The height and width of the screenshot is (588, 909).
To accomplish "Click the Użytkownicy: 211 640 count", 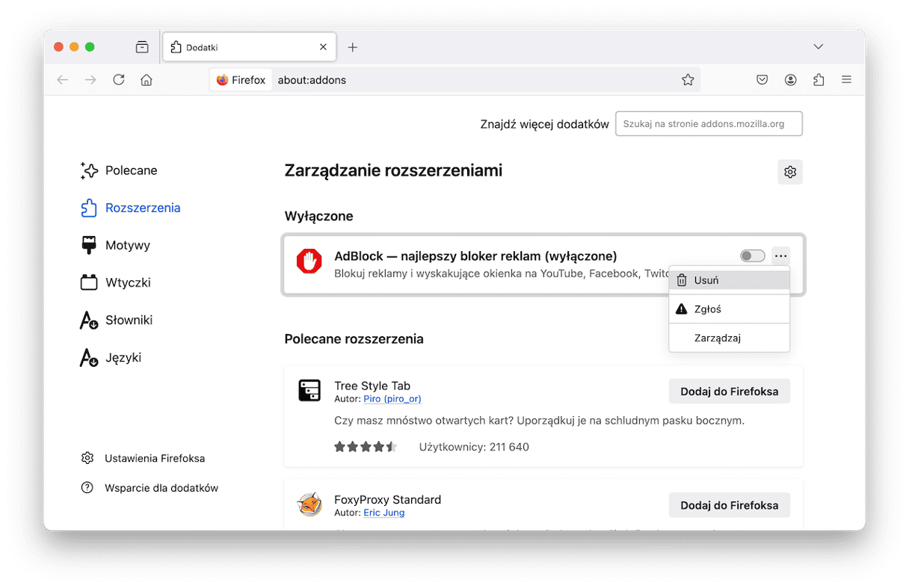I will click(x=474, y=447).
